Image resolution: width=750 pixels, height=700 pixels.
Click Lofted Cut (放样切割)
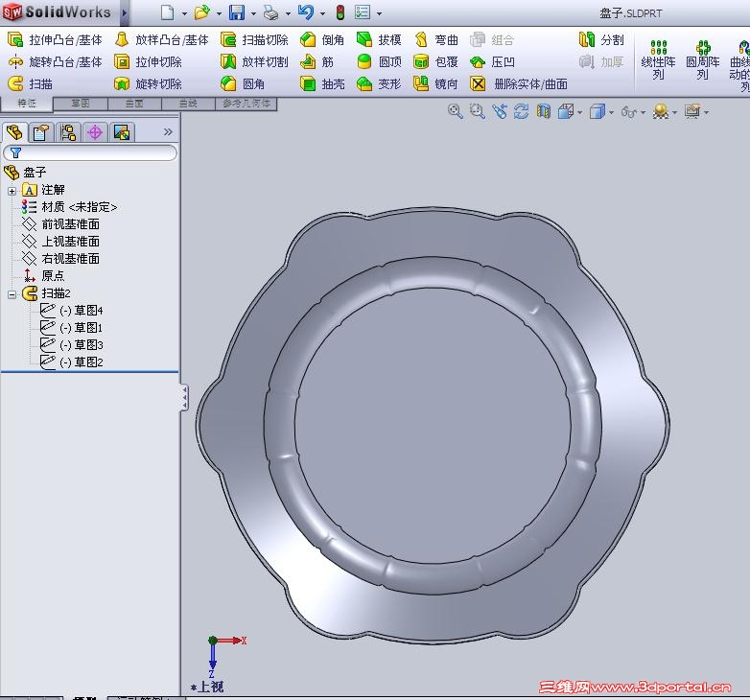tap(254, 61)
